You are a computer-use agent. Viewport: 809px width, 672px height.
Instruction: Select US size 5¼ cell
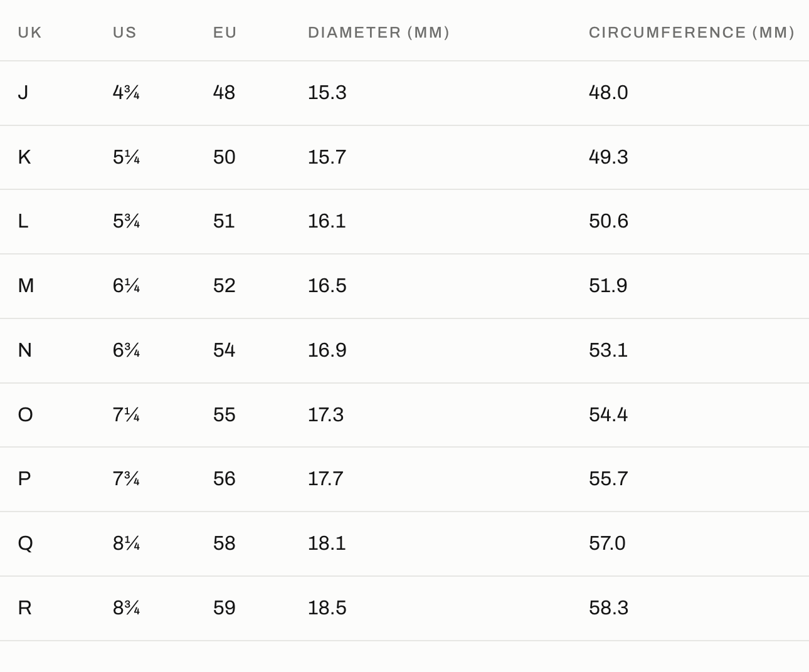(x=127, y=157)
